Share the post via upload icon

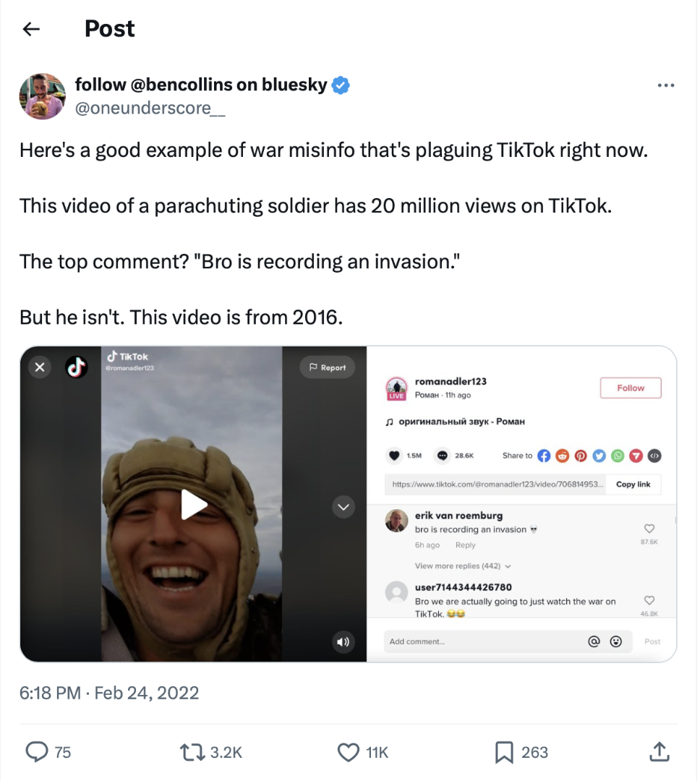pyautogui.click(x=659, y=752)
